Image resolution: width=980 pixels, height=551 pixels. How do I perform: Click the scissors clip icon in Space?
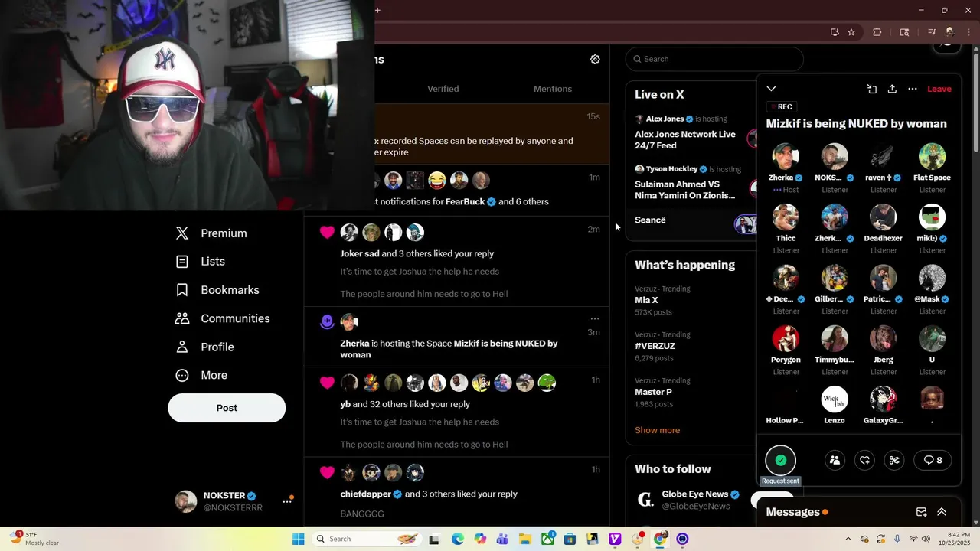(x=893, y=460)
